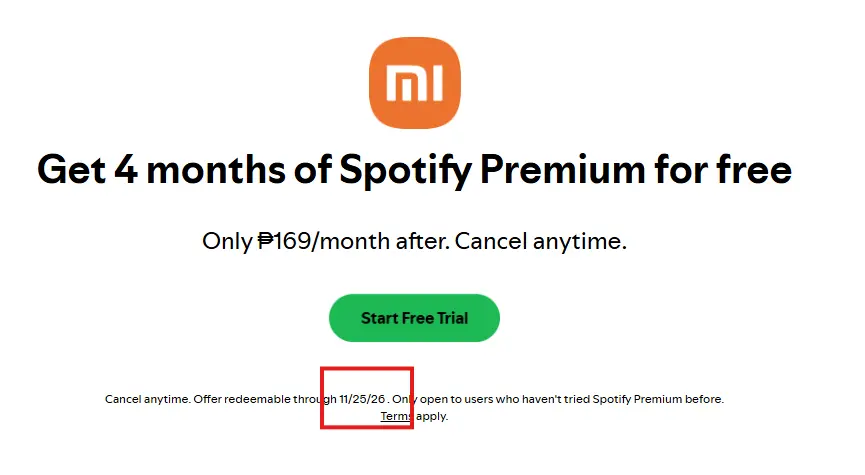Click the peso sign before 169
This screenshot has width=865, height=475.
tap(266, 241)
